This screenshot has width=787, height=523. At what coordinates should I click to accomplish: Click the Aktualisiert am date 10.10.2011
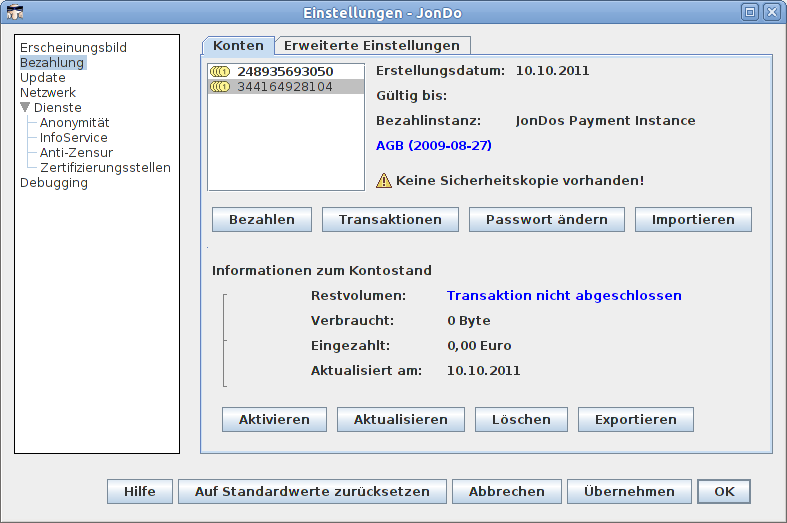483,371
